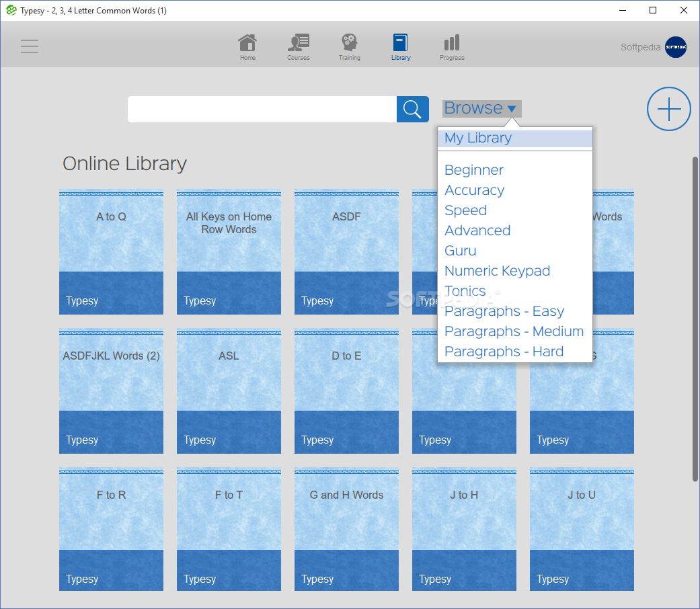Select the Library section icon
The image size is (700, 609).
pyautogui.click(x=401, y=47)
